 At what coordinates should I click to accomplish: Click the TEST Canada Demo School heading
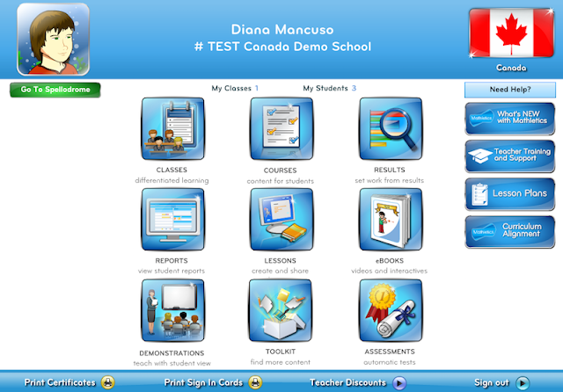coord(282,47)
